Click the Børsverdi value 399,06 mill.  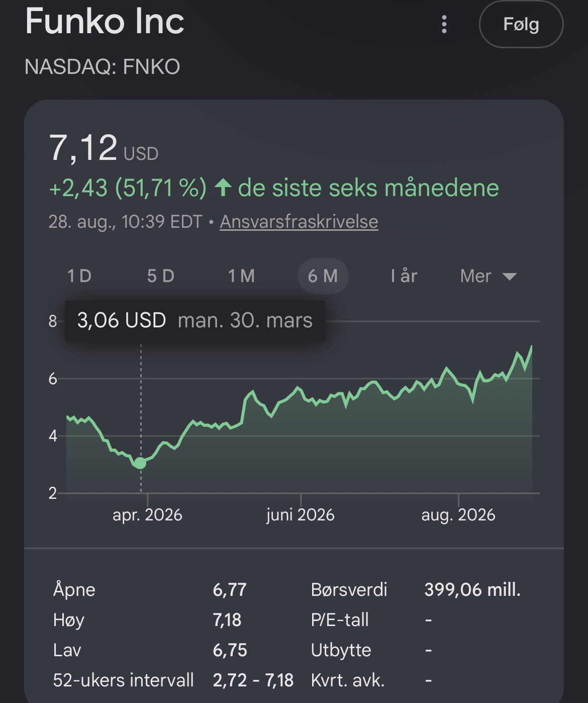pos(472,589)
